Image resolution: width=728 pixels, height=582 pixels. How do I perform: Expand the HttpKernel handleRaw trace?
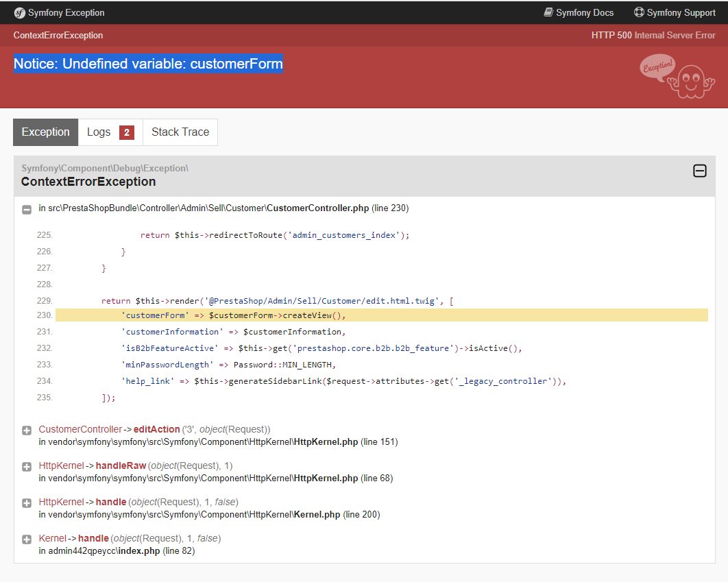27,466
